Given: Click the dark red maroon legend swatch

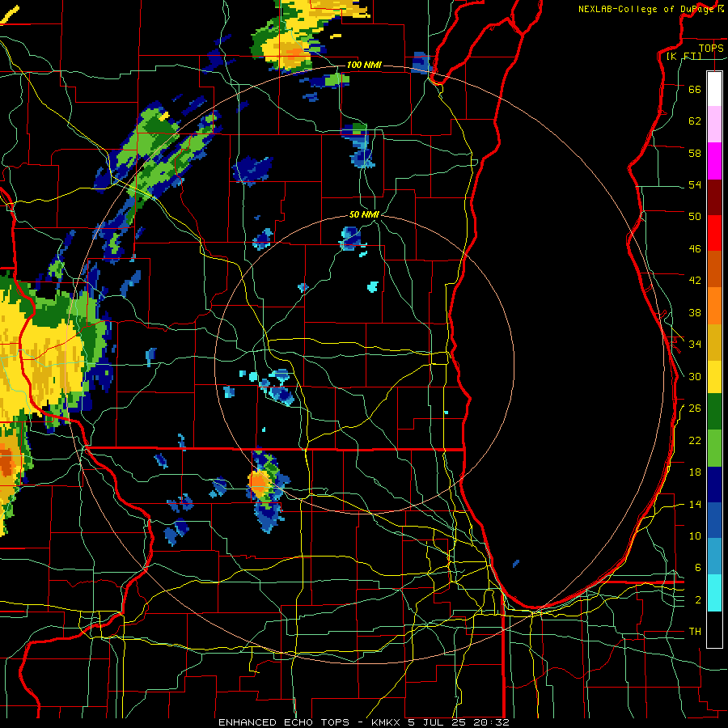Looking at the screenshot, I should 714,197.
